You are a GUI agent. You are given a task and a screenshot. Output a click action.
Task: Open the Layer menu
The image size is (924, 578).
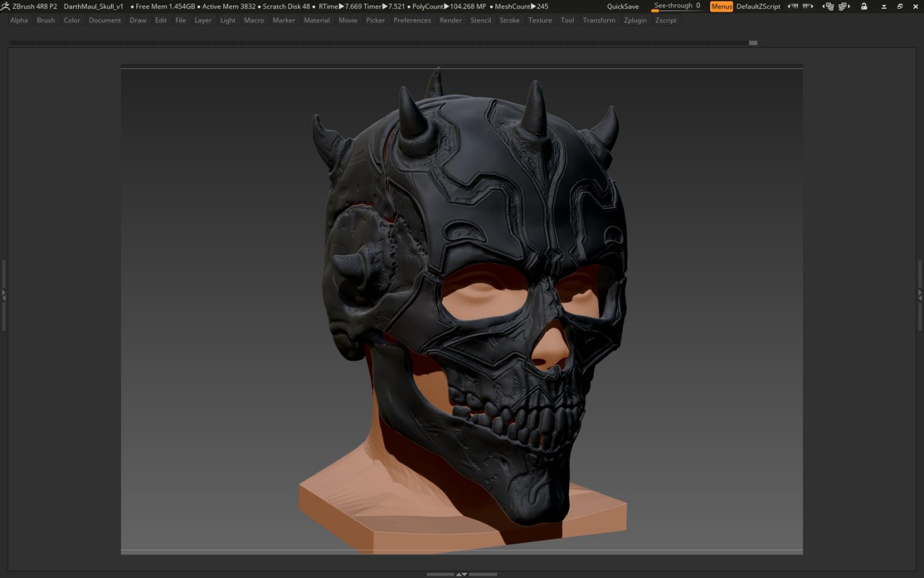tap(204, 20)
